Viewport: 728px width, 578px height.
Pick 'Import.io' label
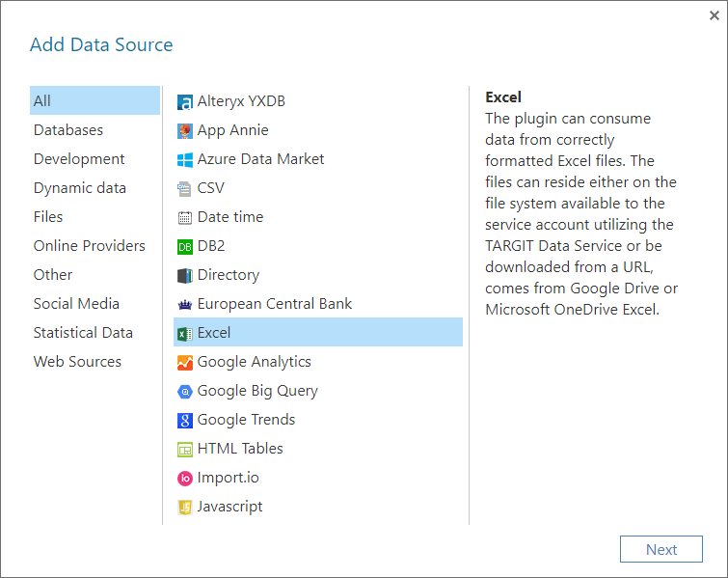pos(228,478)
